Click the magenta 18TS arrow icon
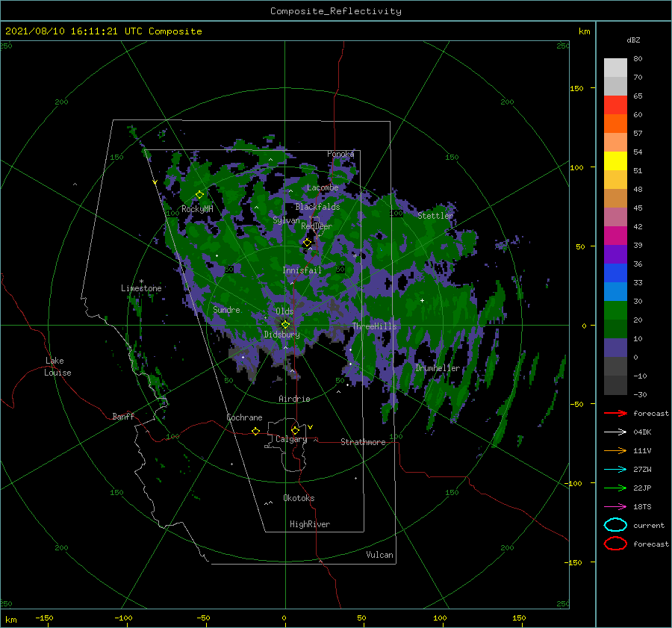This screenshot has width=672, height=628. [x=615, y=507]
